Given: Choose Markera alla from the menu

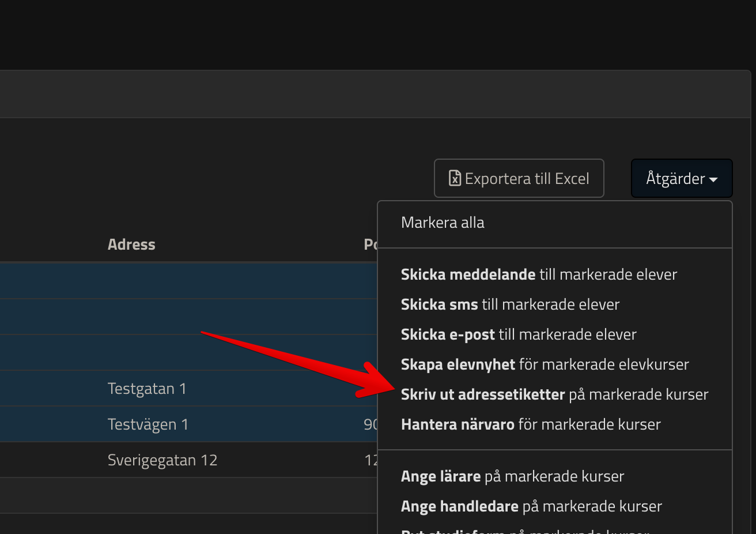Looking at the screenshot, I should point(443,223).
